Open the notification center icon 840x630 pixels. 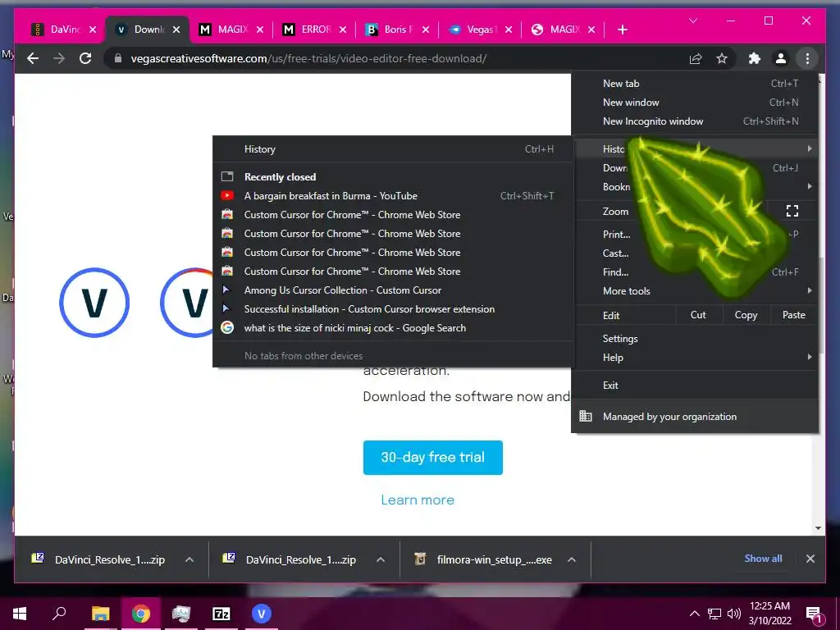tap(814, 614)
